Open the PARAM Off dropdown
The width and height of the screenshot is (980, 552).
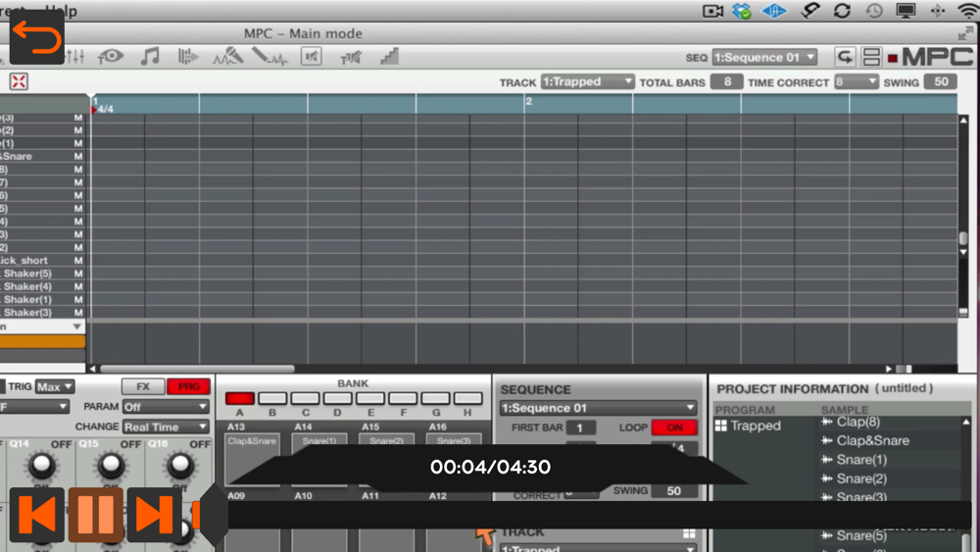coord(165,407)
